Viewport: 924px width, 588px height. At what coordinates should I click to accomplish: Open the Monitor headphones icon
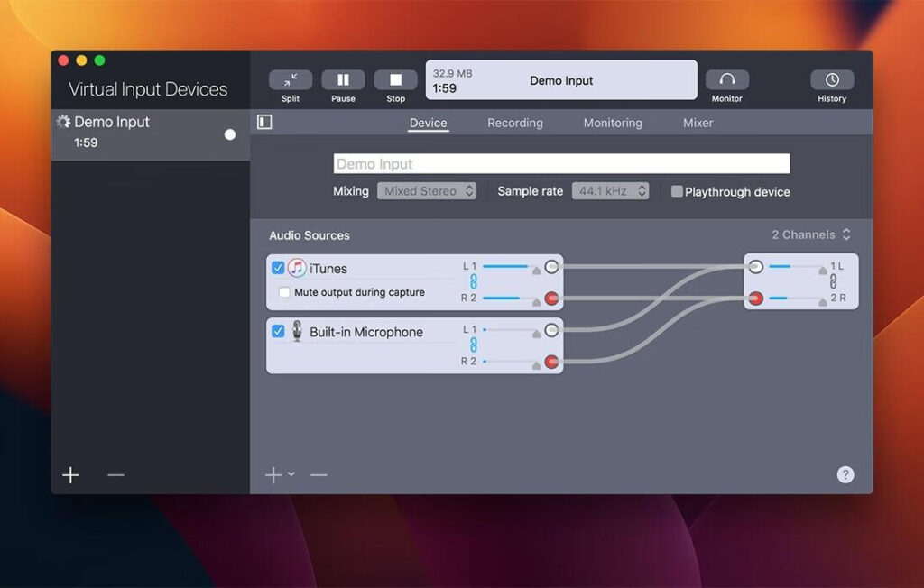click(726, 79)
